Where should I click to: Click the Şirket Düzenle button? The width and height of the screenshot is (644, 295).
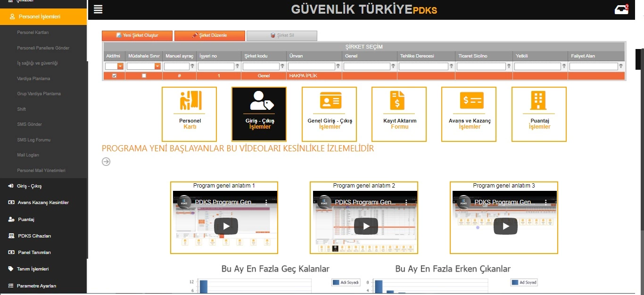tap(209, 35)
